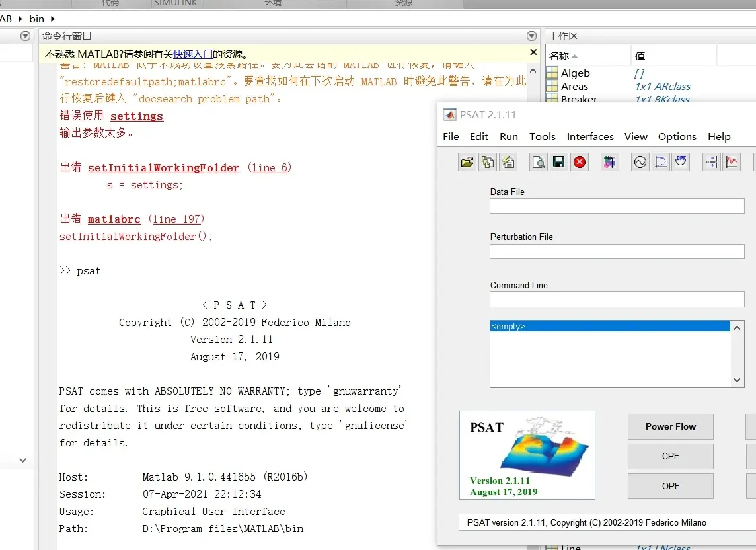The width and height of the screenshot is (756, 550).
Task: Click the red X icon in PSAT toolbar
Action: coord(580,162)
